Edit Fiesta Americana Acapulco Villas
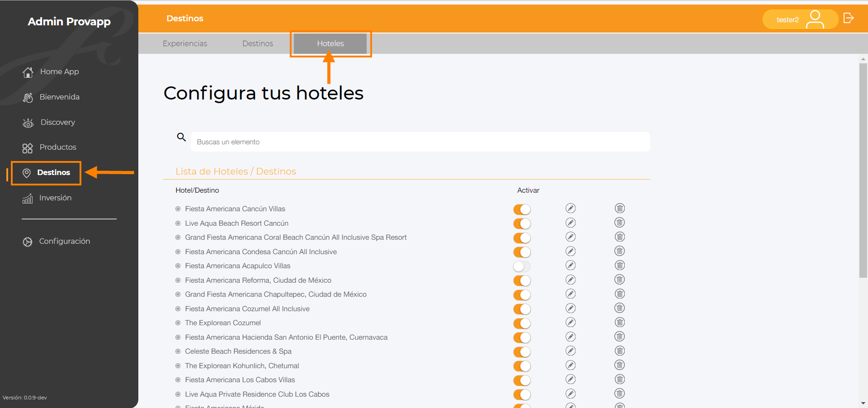This screenshot has width=868, height=408. tap(571, 265)
